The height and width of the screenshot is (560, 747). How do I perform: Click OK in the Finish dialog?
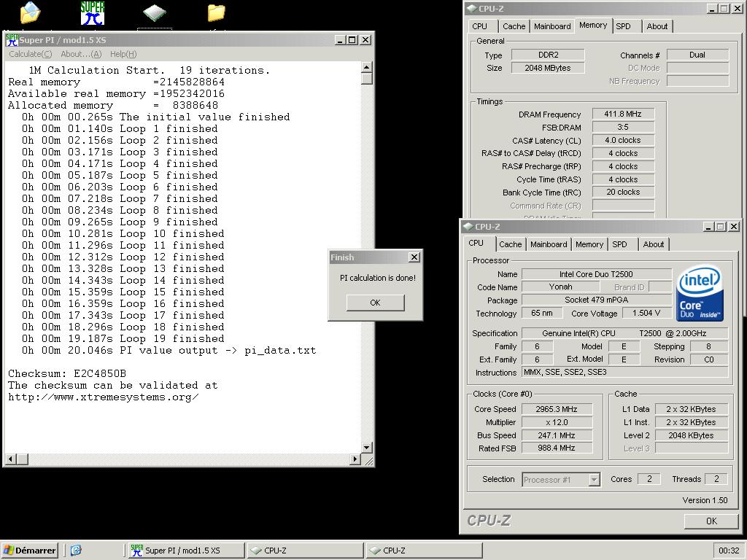pos(376,303)
